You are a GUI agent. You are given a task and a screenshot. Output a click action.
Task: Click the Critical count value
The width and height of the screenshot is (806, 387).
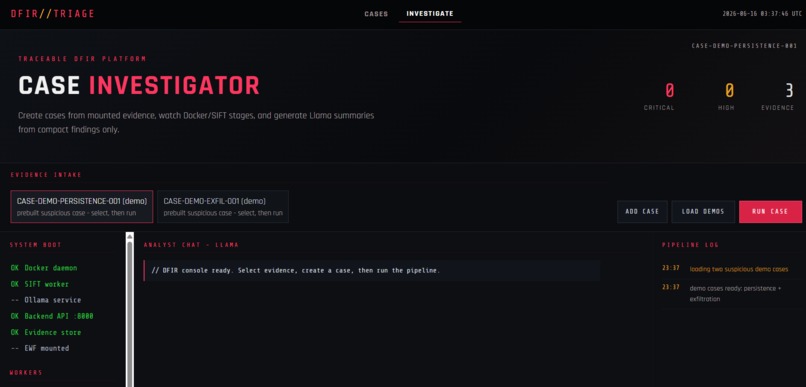pyautogui.click(x=669, y=91)
